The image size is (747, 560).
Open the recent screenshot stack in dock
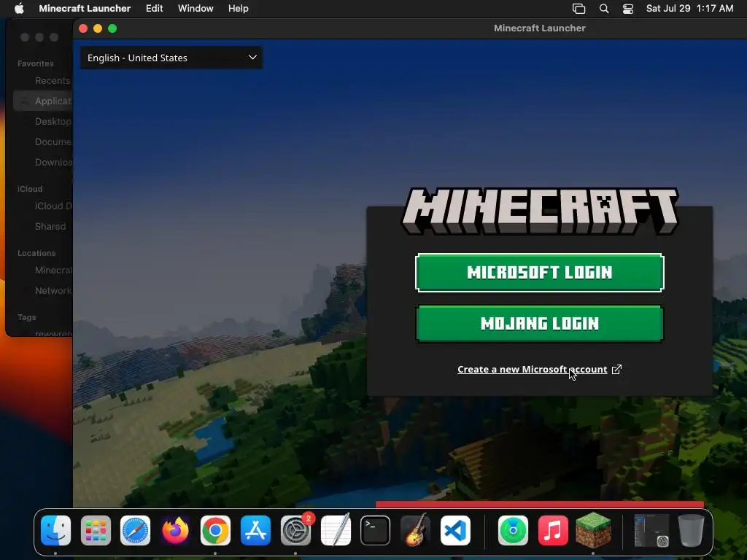[651, 531]
